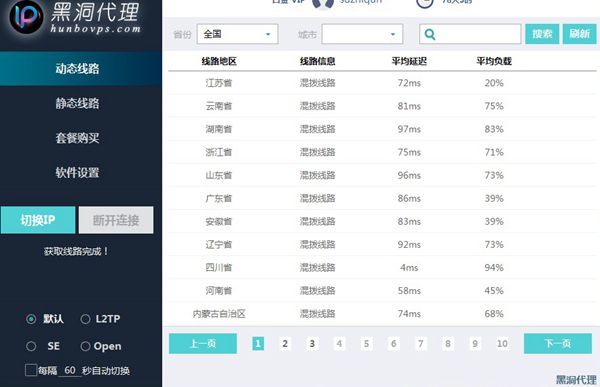The height and width of the screenshot is (387, 600).
Task: Click the 4ms latency value
Action: [x=409, y=268]
